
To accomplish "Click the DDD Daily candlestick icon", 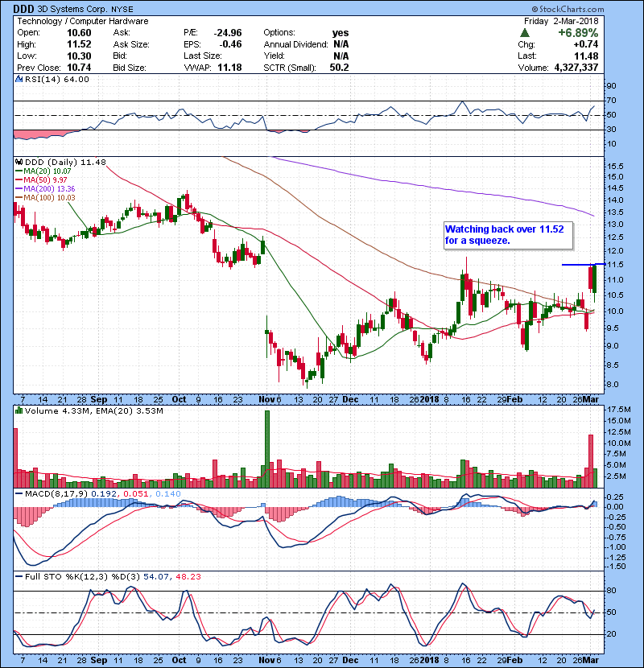I will click(x=19, y=162).
